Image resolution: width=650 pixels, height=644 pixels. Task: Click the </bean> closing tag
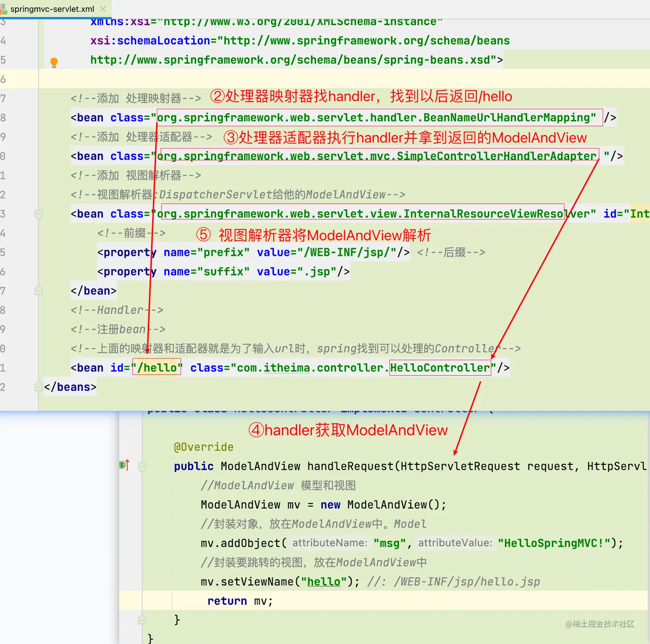[x=94, y=291]
